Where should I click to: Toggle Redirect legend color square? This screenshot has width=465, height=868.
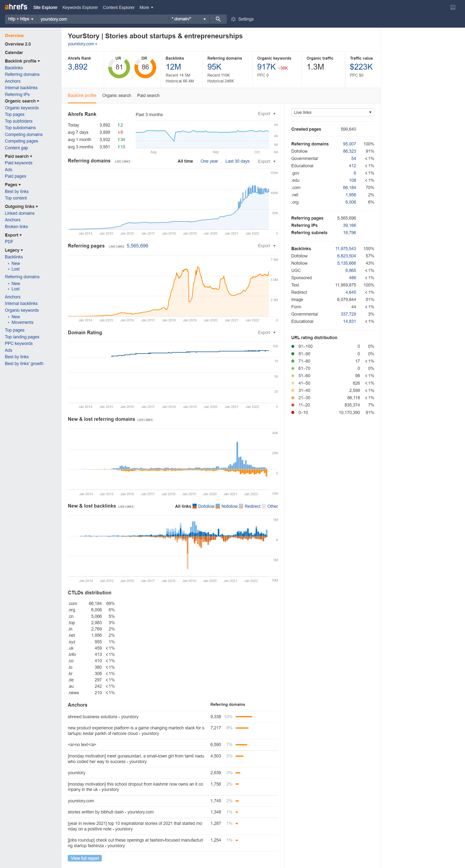pyautogui.click(x=241, y=506)
